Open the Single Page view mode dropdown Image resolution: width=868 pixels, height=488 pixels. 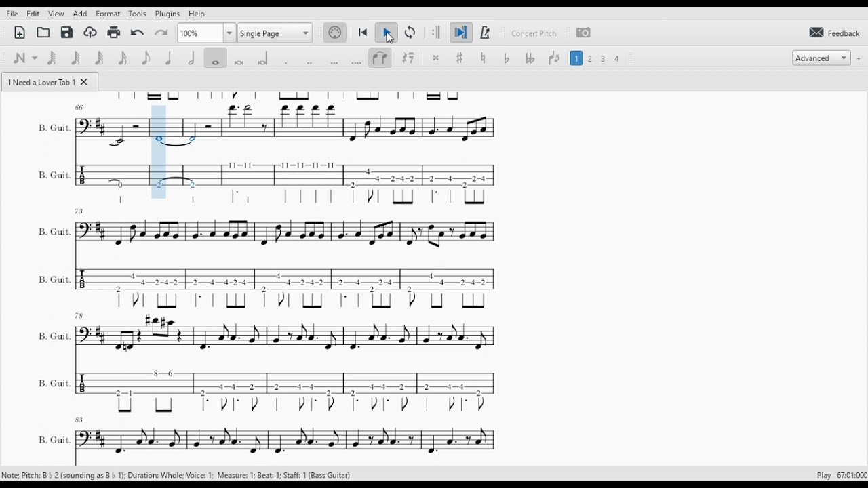(x=275, y=33)
